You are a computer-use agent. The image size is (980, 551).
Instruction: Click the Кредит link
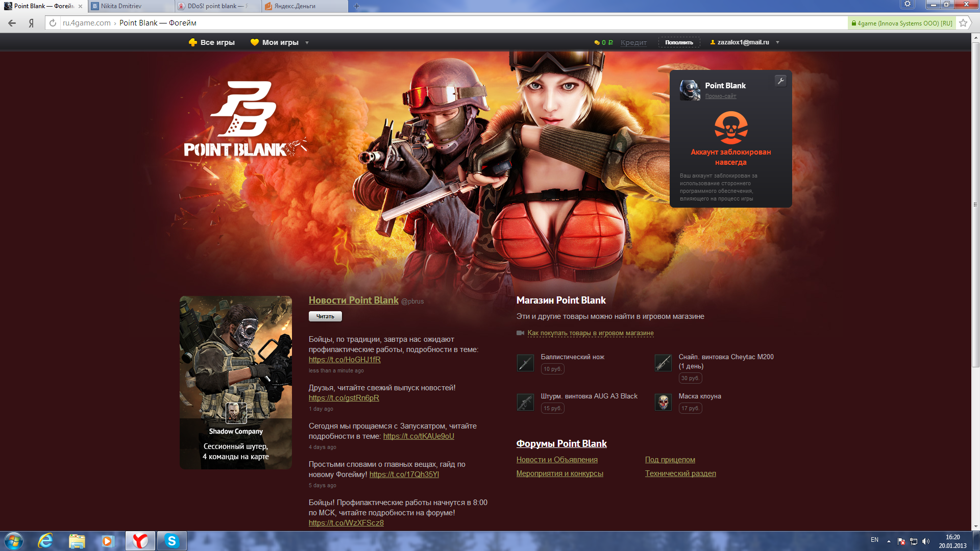[x=633, y=42]
